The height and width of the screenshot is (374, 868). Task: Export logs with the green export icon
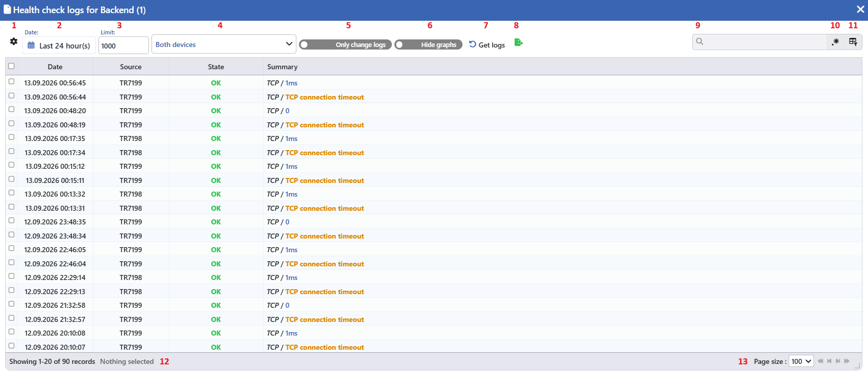(519, 42)
